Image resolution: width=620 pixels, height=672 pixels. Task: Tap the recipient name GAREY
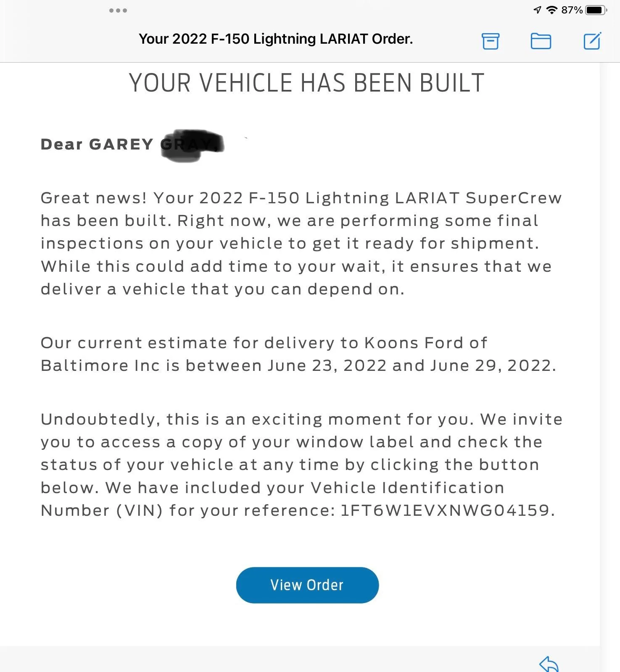pyautogui.click(x=122, y=144)
